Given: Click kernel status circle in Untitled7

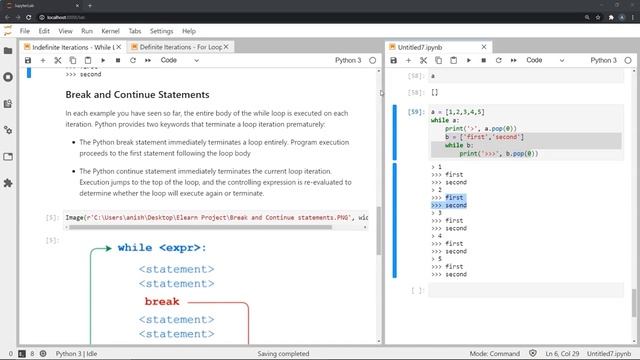Looking at the screenshot, I should (x=628, y=60).
